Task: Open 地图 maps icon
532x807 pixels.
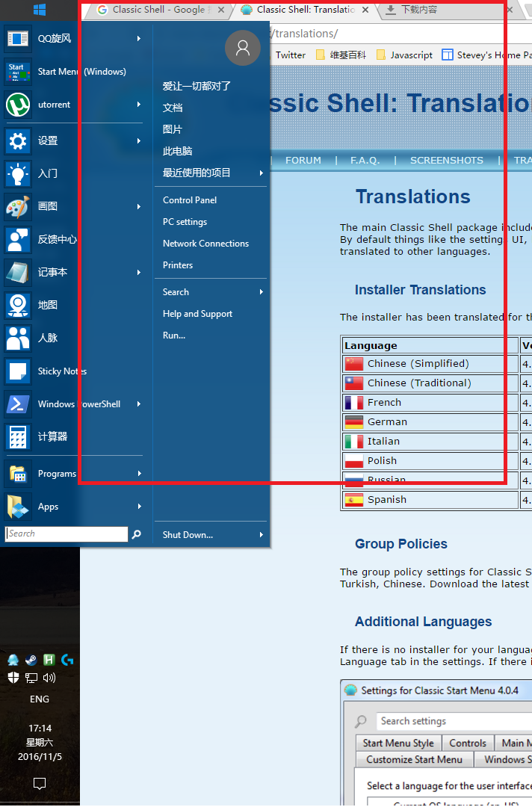Action: (x=18, y=305)
